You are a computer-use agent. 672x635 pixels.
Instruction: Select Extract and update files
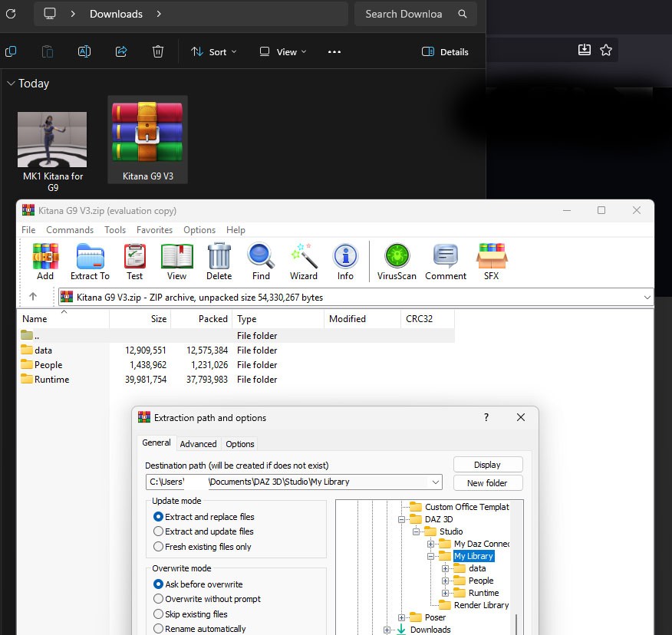click(x=203, y=531)
